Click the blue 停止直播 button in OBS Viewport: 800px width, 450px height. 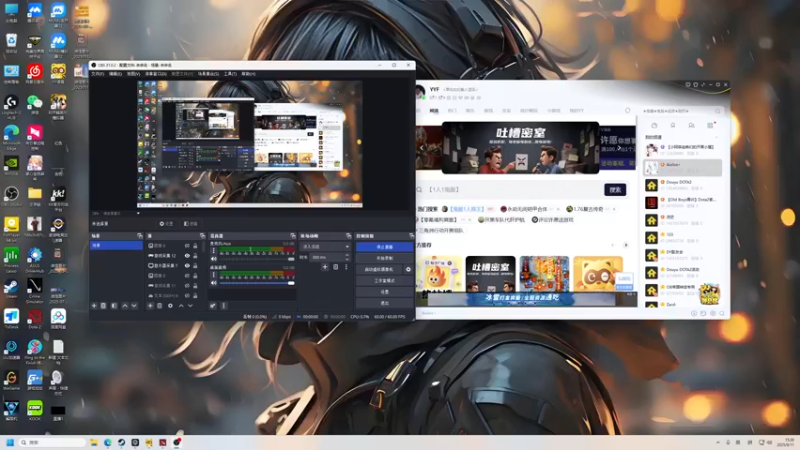[x=384, y=247]
